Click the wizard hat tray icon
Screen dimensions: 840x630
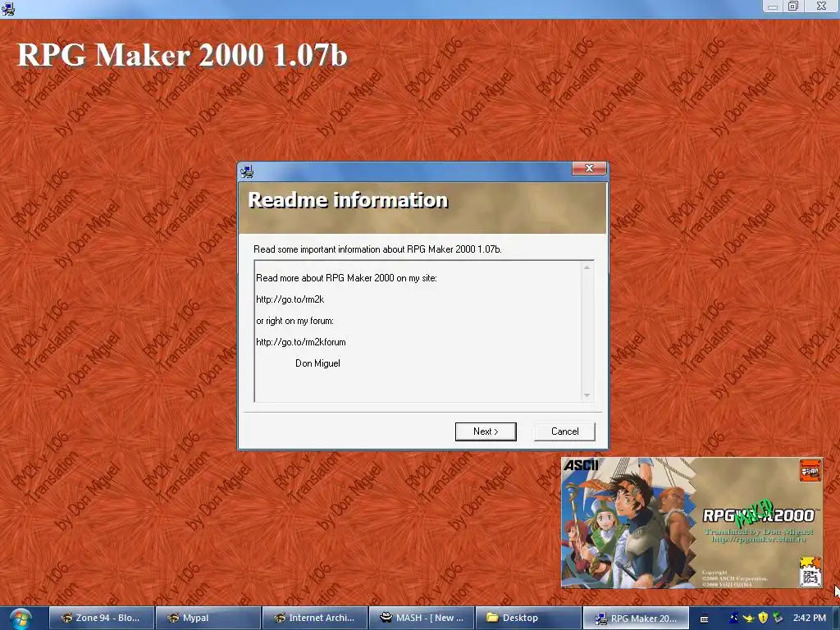(733, 618)
